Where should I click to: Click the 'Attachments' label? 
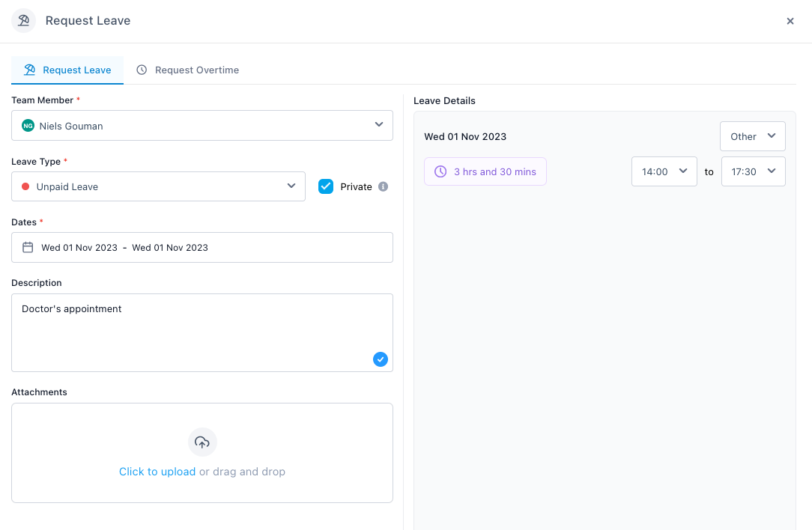point(40,392)
